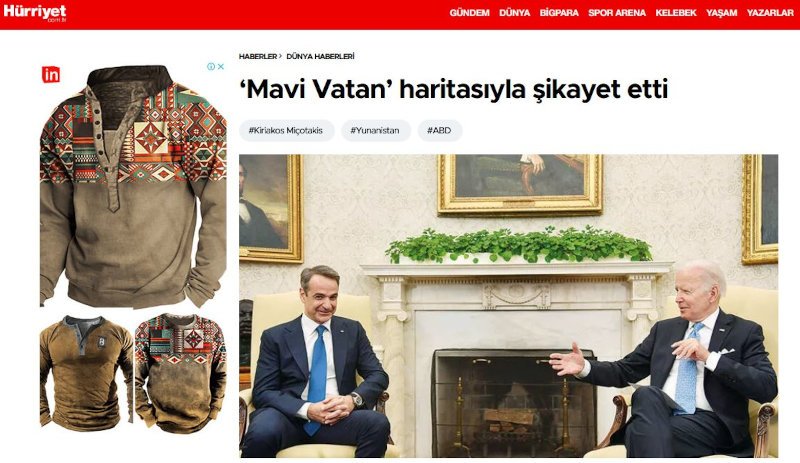
Task: Select the #Yunanistan tag
Action: 376,131
